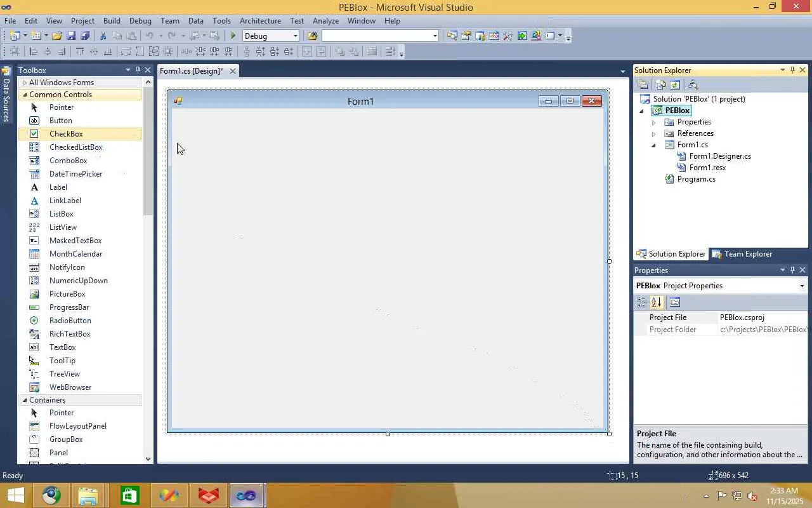
Task: Close the Form1.cs [Design] tab
Action: [x=233, y=71]
